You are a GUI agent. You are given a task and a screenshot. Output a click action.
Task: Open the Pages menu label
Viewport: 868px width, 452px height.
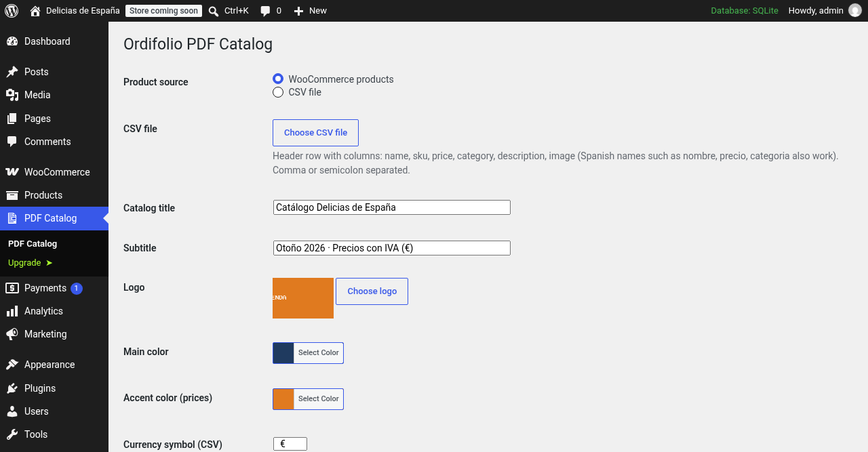pyautogui.click(x=37, y=119)
